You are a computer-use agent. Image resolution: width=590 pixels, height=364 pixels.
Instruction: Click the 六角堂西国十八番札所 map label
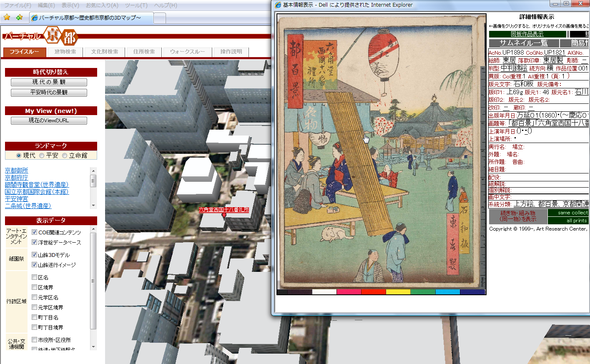coord(223,210)
